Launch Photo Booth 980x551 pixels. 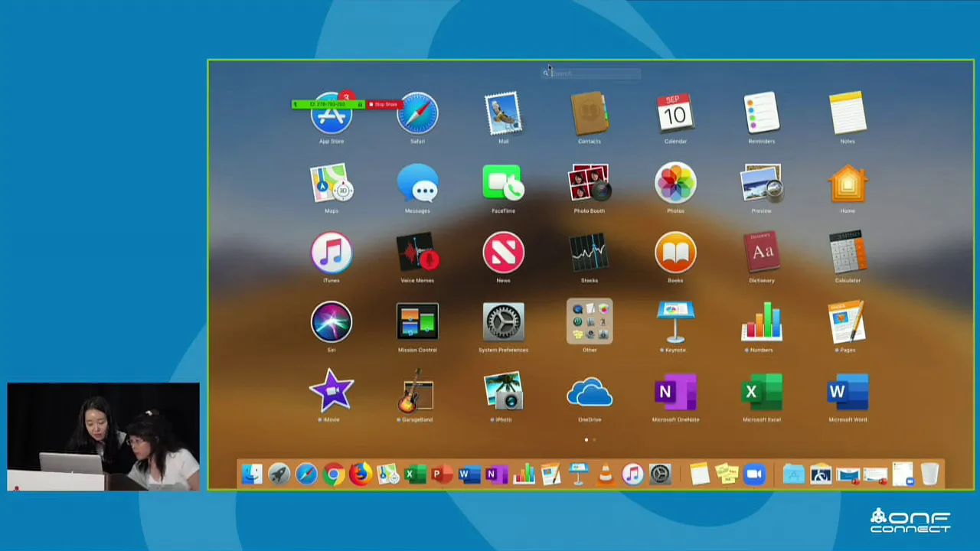(589, 184)
